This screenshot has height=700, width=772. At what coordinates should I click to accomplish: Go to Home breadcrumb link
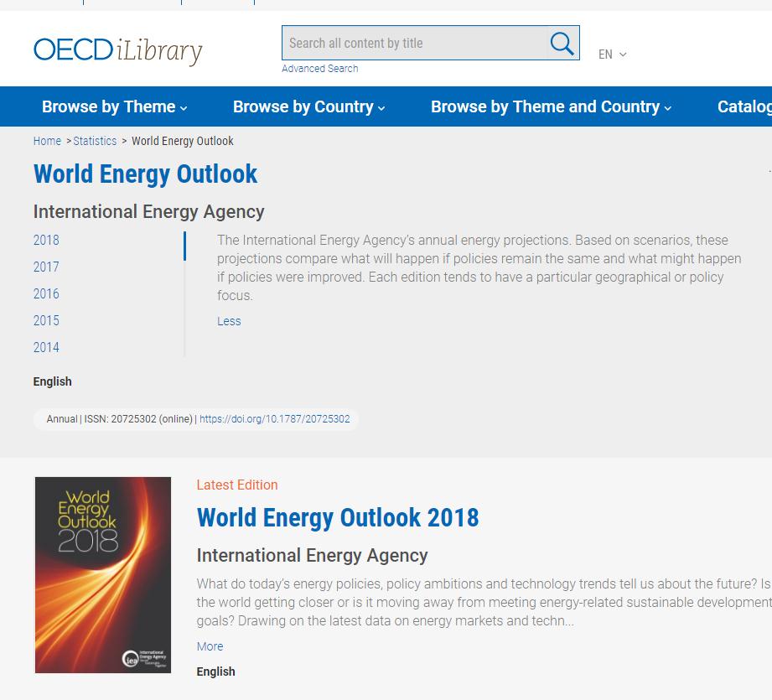(47, 142)
